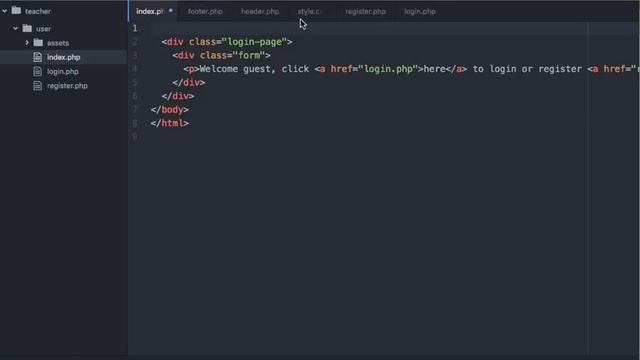Select the user folder label
The image size is (640, 360).
point(43,29)
